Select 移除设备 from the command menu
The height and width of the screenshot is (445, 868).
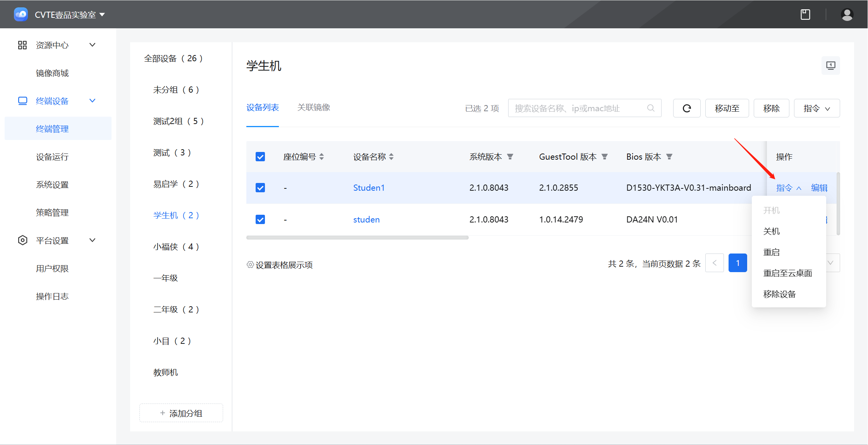click(789, 294)
